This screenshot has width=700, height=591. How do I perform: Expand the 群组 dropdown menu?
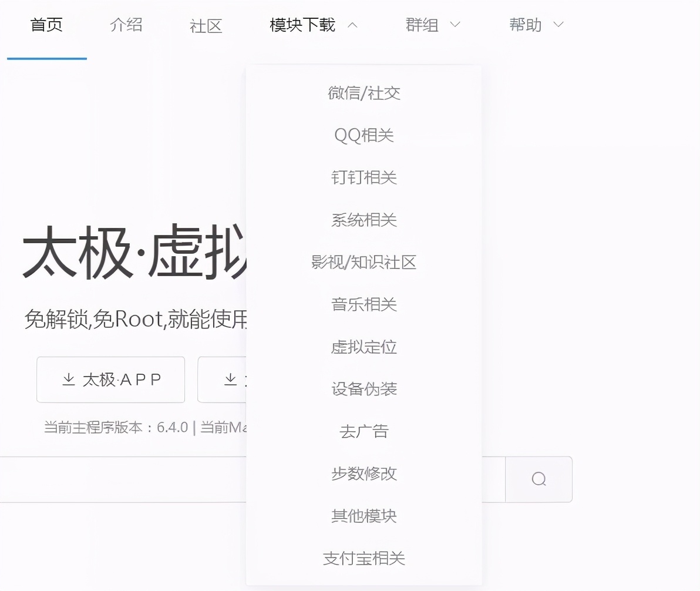pos(433,25)
